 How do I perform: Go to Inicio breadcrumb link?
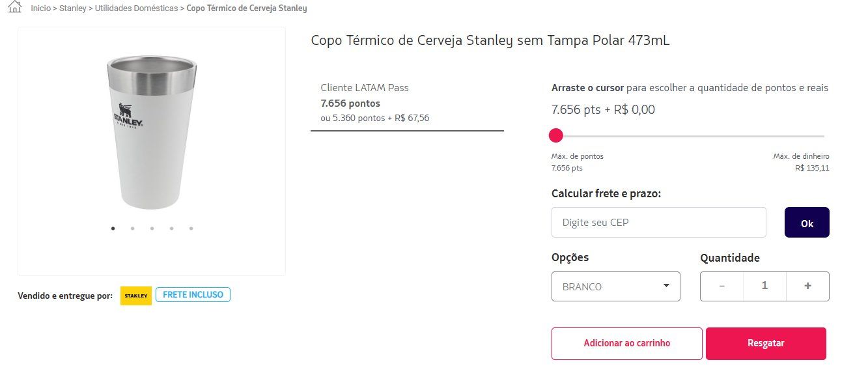pyautogui.click(x=40, y=8)
